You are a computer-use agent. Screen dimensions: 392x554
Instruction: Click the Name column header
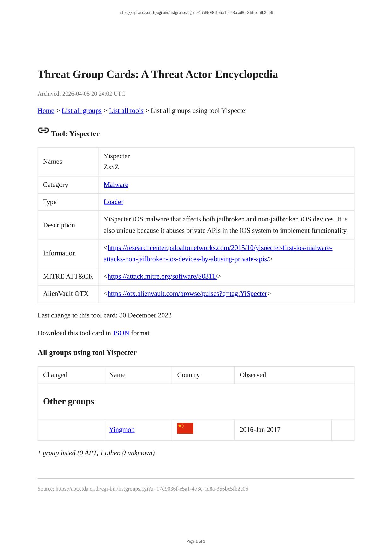click(x=117, y=375)
